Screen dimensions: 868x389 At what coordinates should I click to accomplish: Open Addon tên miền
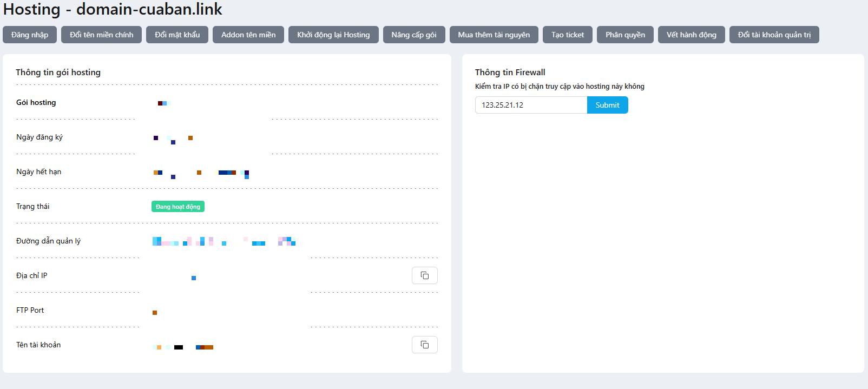coord(248,35)
